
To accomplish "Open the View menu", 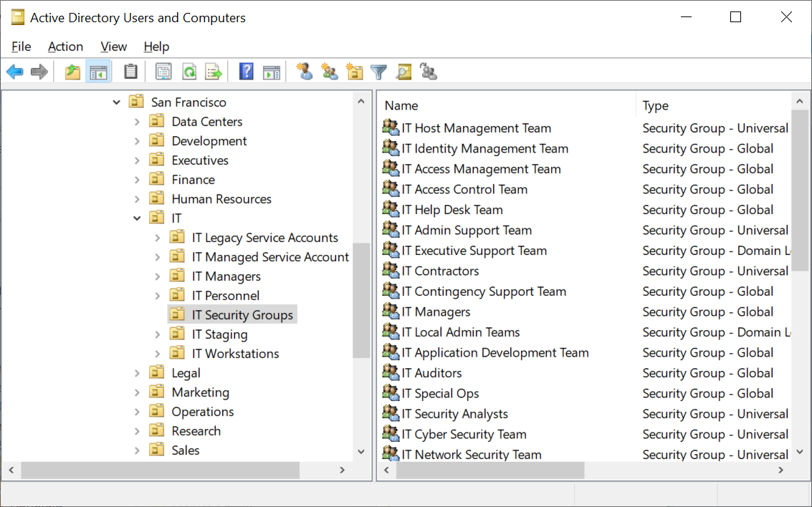I will pyautogui.click(x=113, y=47).
